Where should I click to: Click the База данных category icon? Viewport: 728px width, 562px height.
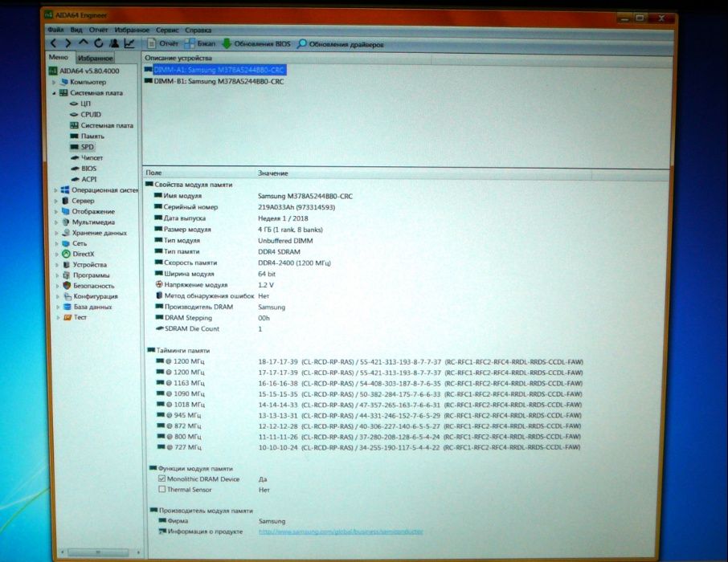click(x=67, y=307)
